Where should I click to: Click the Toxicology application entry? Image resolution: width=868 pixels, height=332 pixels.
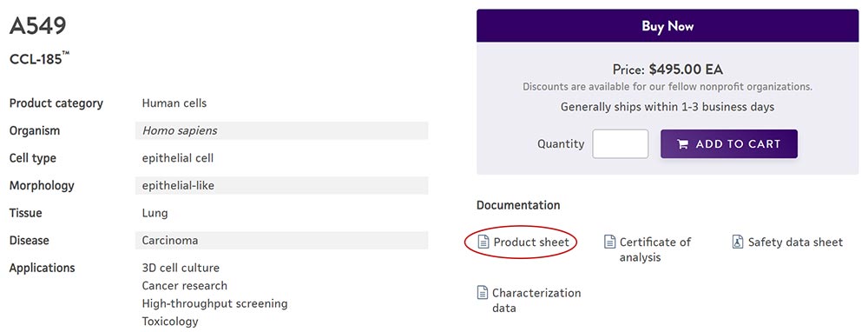click(170, 322)
